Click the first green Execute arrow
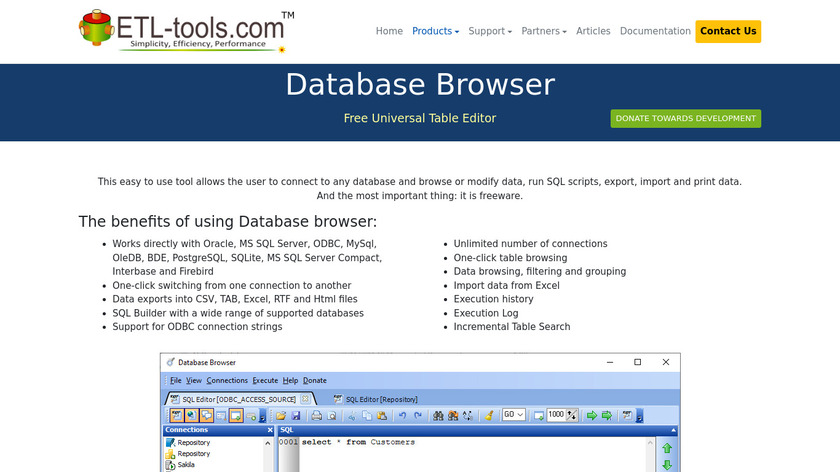The height and width of the screenshot is (472, 840). click(591, 416)
